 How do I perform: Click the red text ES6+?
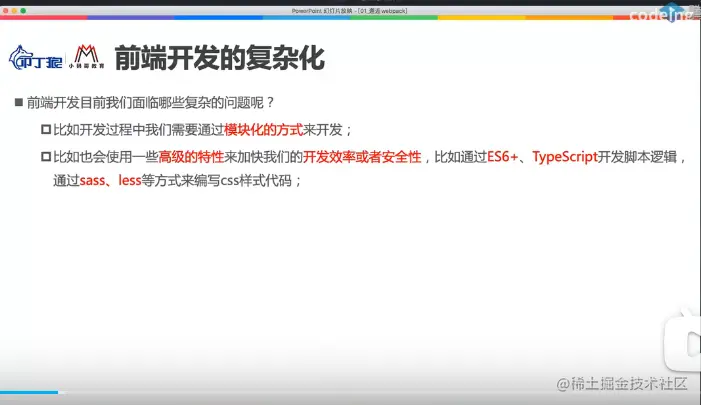click(x=503, y=157)
